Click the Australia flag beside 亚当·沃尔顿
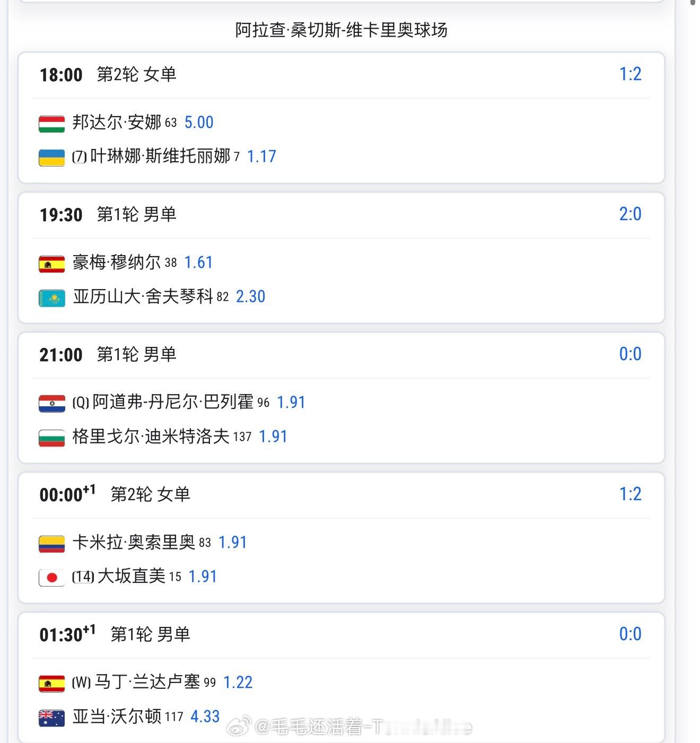700x743 pixels. (51, 718)
